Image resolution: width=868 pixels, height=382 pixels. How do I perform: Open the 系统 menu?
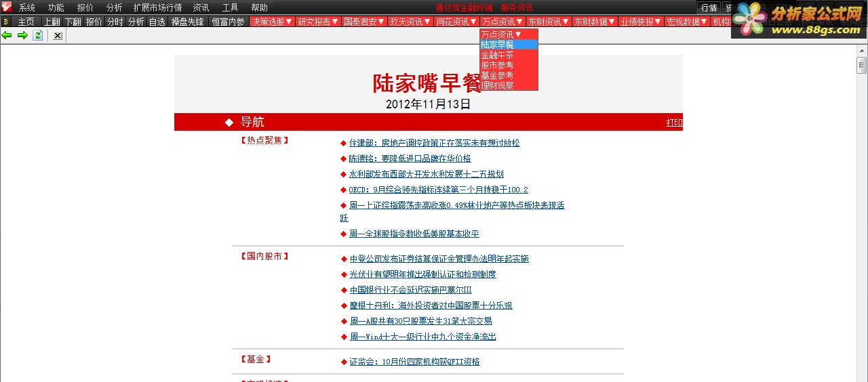point(27,7)
